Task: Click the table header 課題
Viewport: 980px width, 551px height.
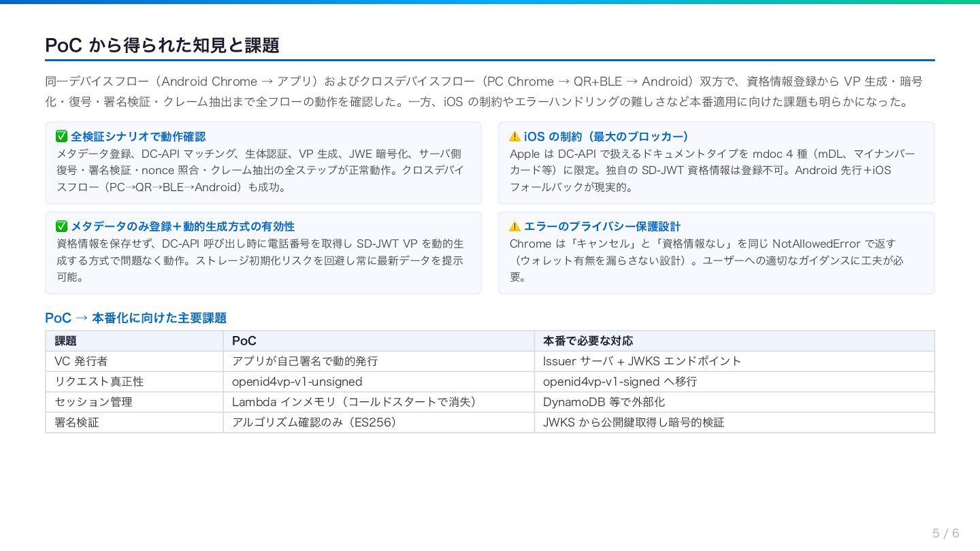Action: pyautogui.click(x=134, y=341)
